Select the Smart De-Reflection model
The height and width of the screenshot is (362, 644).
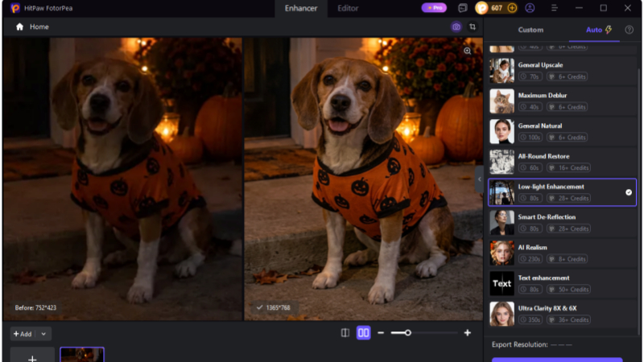(562, 223)
